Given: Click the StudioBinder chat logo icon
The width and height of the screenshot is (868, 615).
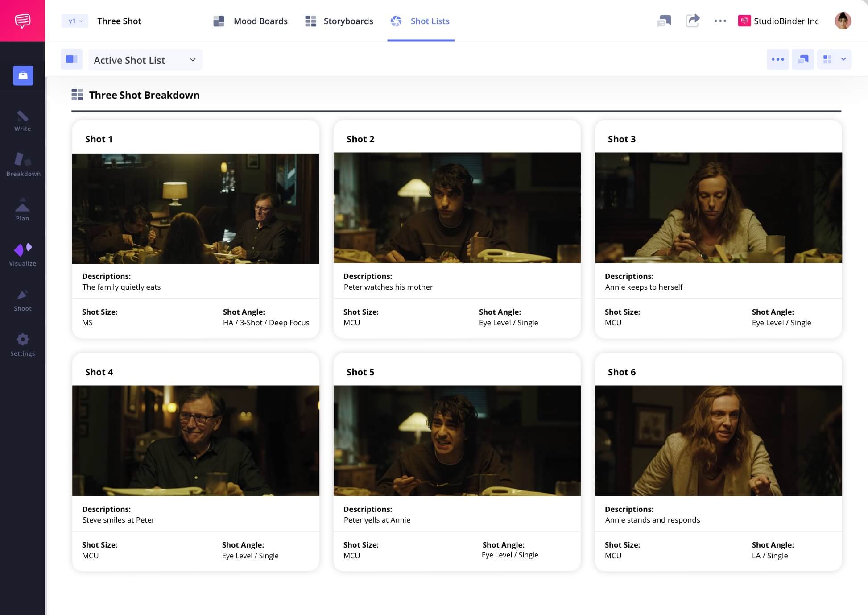Looking at the screenshot, I should click(22, 21).
